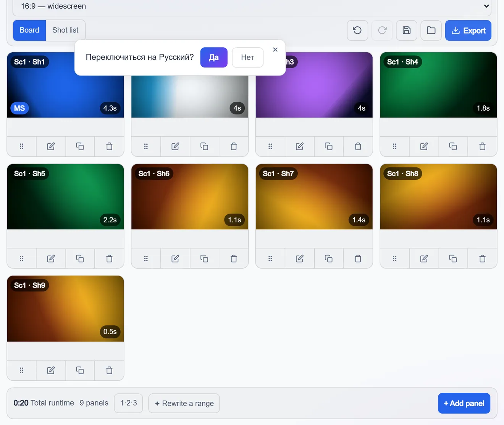Duplicate the Sc1 · Sh9 panel
504x425 pixels.
pyautogui.click(x=80, y=370)
